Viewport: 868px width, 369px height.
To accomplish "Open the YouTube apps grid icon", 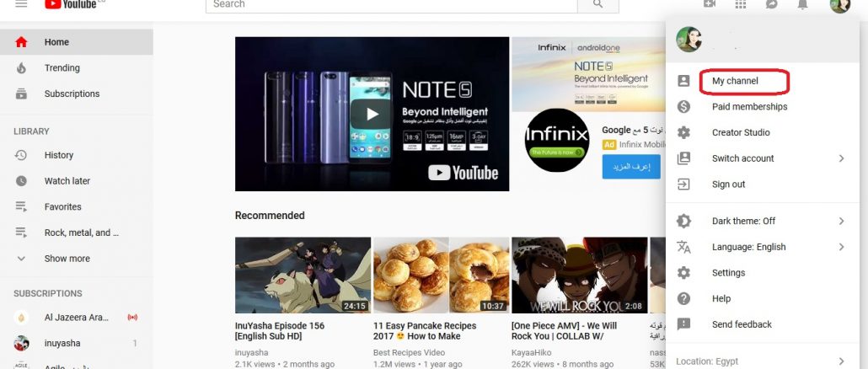I will [x=740, y=3].
